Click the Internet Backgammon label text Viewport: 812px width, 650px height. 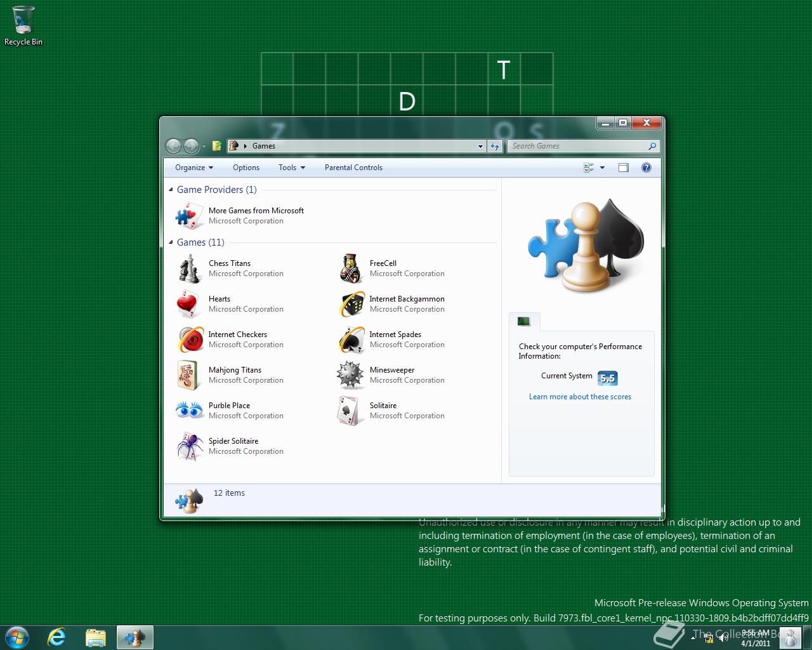tap(407, 299)
